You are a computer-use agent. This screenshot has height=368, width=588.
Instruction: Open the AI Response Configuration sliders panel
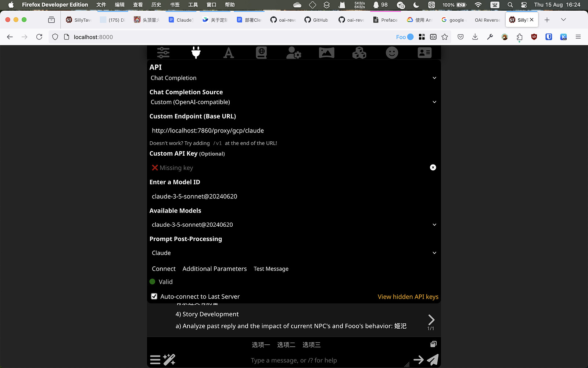coord(163,53)
